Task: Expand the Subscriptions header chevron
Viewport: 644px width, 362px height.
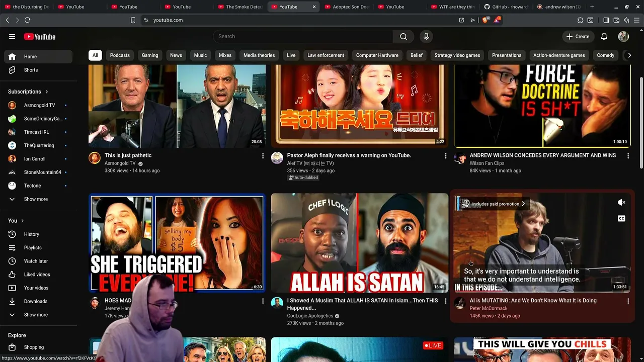Action: coord(47,92)
